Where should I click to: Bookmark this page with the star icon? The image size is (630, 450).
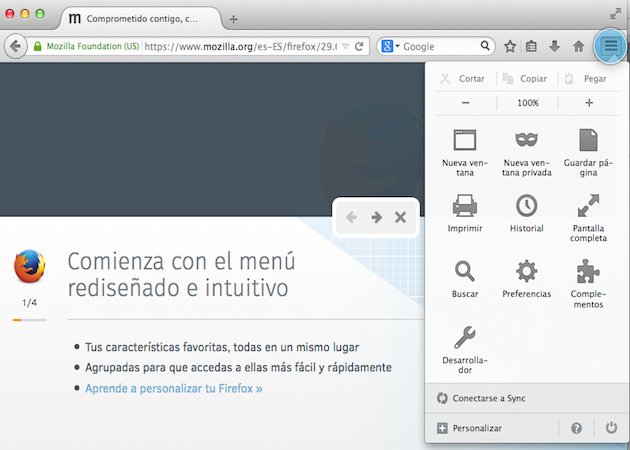pyautogui.click(x=510, y=46)
